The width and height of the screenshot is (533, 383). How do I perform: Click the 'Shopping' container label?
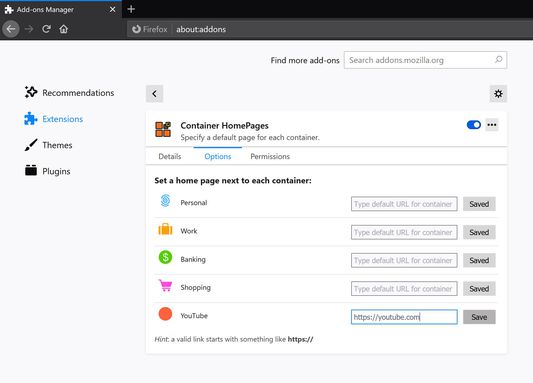coord(195,288)
